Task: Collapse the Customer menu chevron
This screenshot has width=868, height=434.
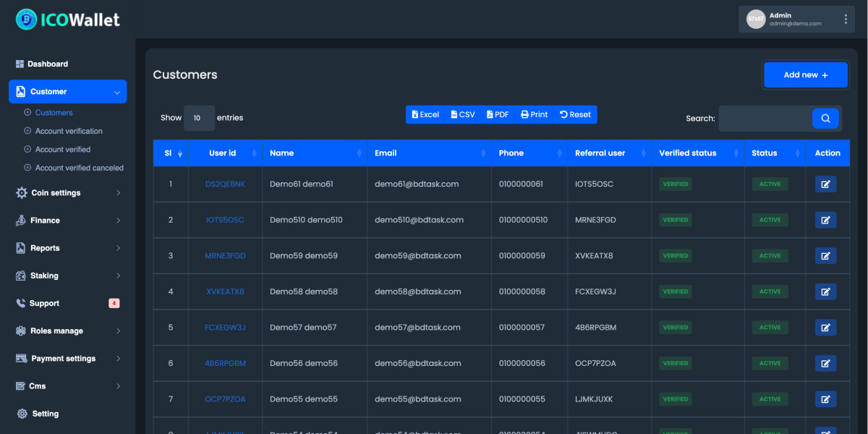Action: coord(116,92)
